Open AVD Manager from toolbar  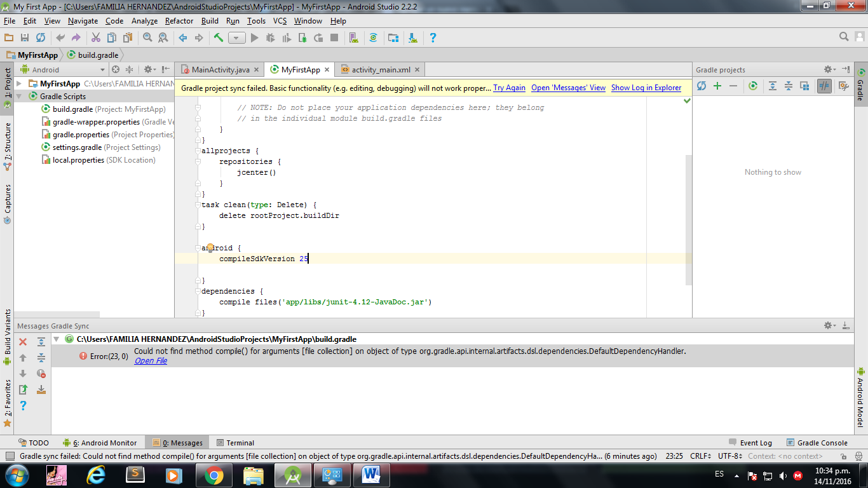tap(354, 38)
